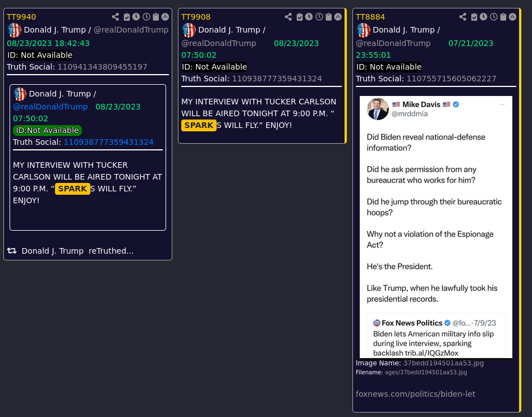Click the green ID:Not Available badge
The height and width of the screenshot is (417, 532).
(47, 130)
